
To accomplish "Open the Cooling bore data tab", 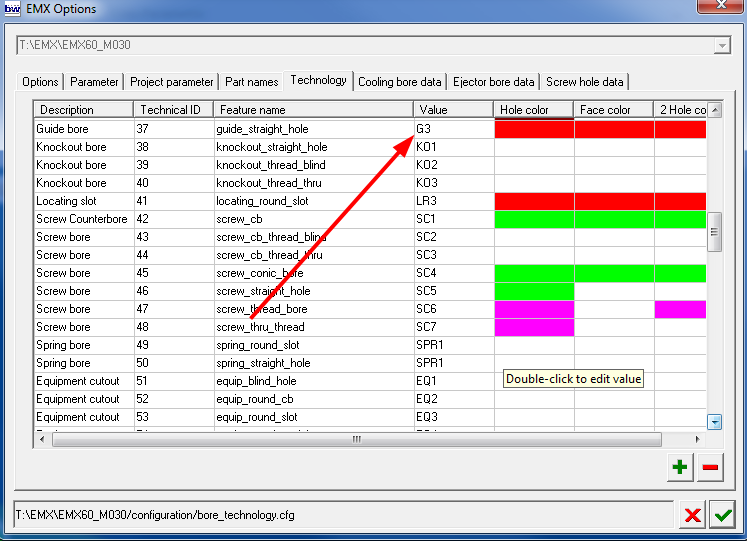I will click(x=399, y=82).
